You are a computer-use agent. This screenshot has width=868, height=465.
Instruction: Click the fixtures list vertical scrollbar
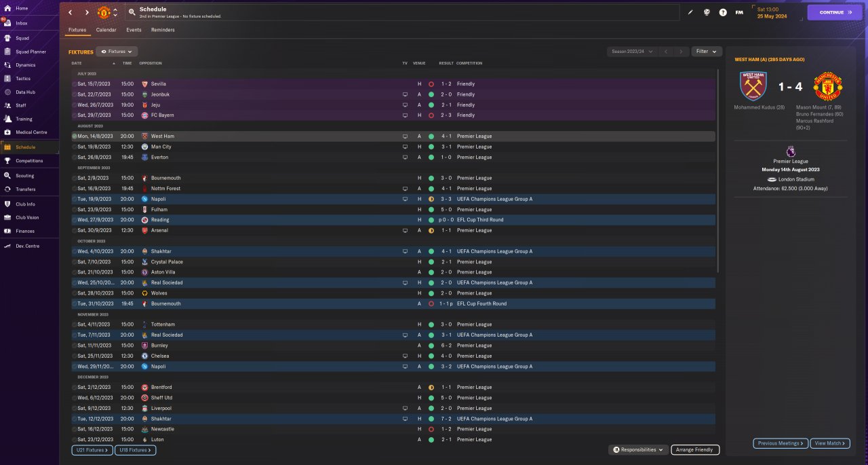click(717, 170)
